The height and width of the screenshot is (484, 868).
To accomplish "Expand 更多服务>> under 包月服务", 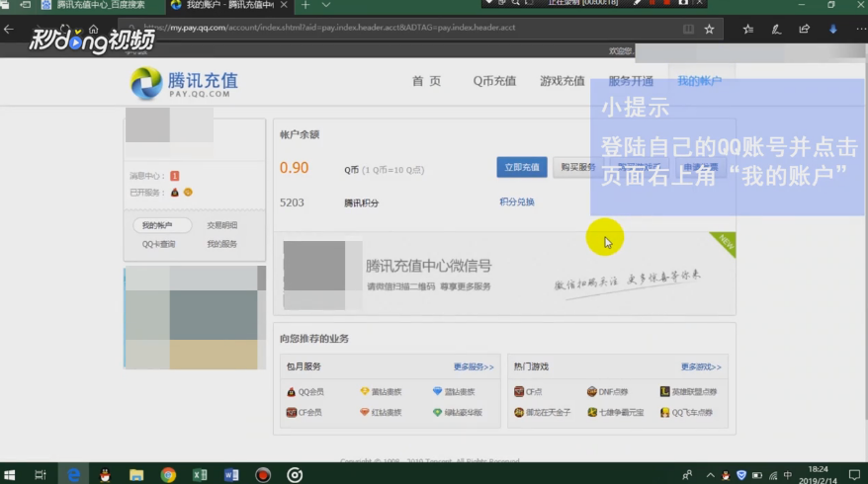I will tap(474, 366).
